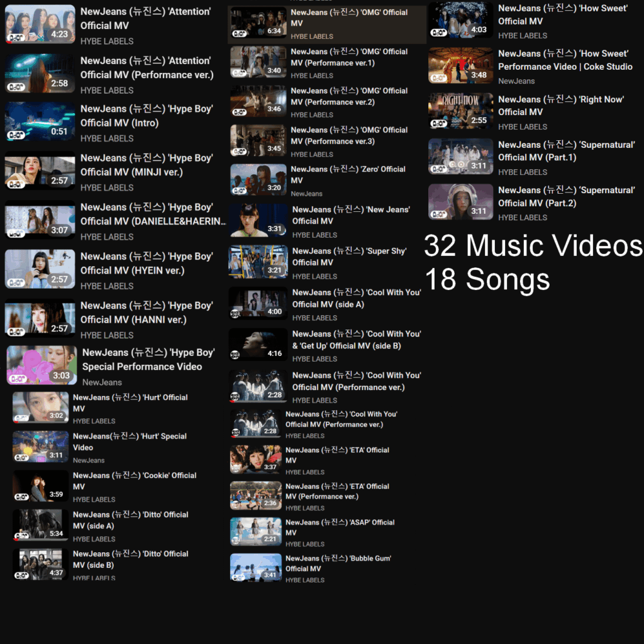Click the 'OMG' Official MV title beside 6:34

[349, 18]
